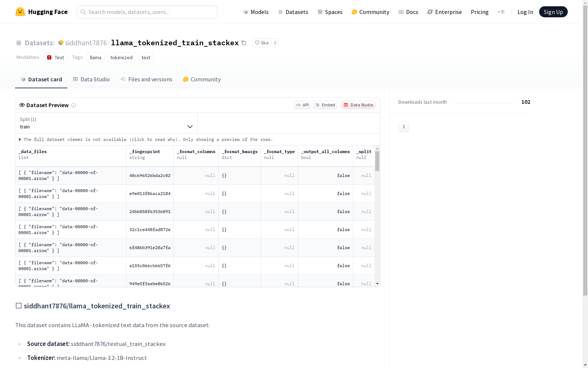Switch to the dataset Community tab

pyautogui.click(x=202, y=79)
